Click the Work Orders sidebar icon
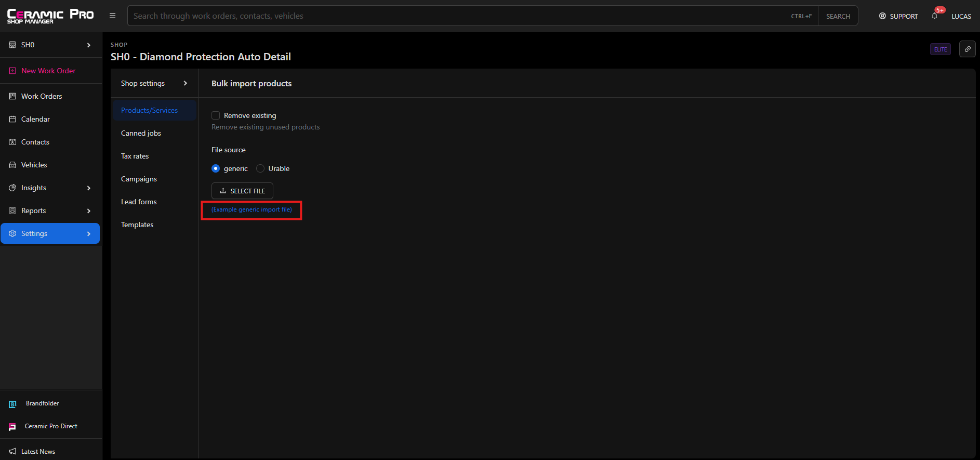Screen dimensions: 980x460 pyautogui.click(x=12, y=96)
